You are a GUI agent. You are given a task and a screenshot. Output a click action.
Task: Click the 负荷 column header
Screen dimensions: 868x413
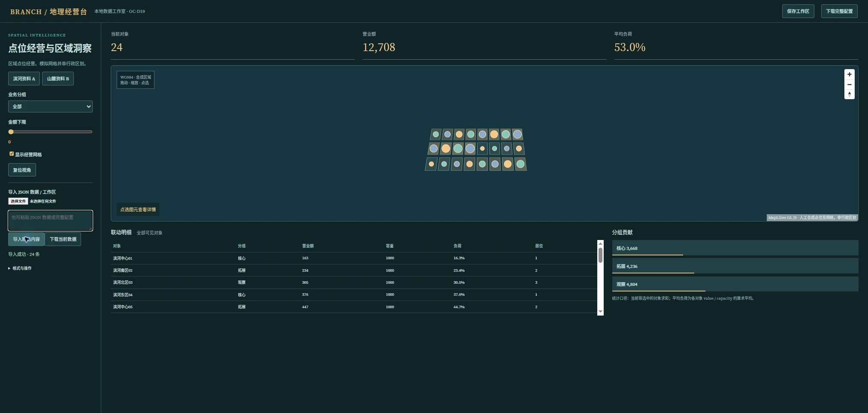click(x=457, y=246)
